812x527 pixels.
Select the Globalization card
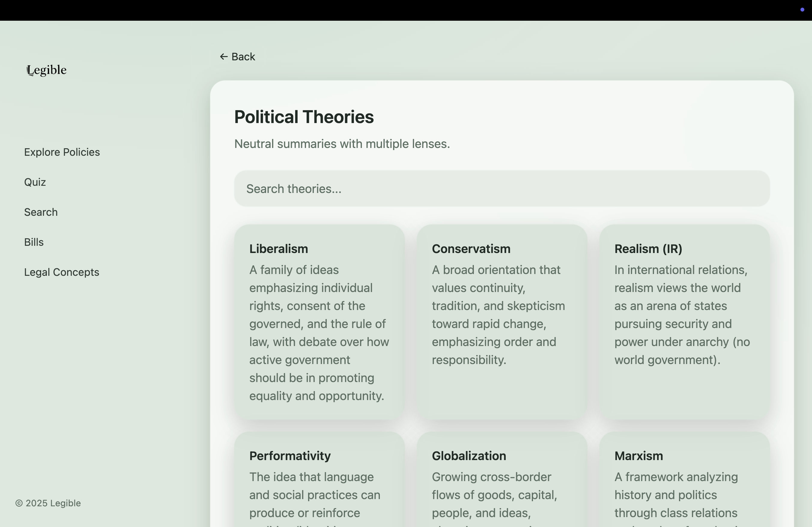pos(469,456)
